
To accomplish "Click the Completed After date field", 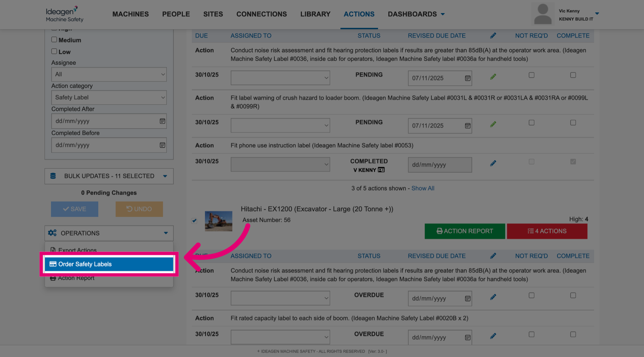I will 109,121.
